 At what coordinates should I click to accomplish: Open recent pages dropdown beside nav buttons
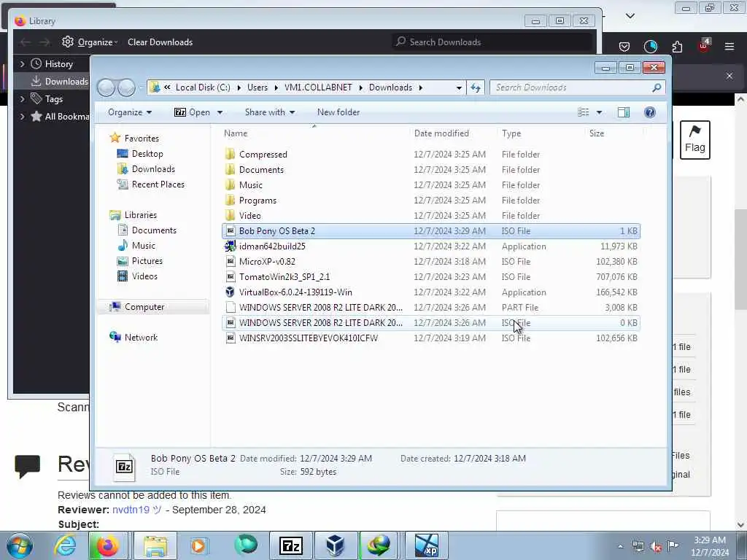coord(141,87)
